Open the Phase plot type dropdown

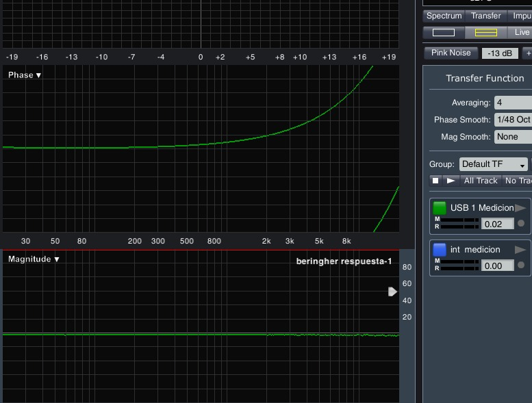point(25,75)
